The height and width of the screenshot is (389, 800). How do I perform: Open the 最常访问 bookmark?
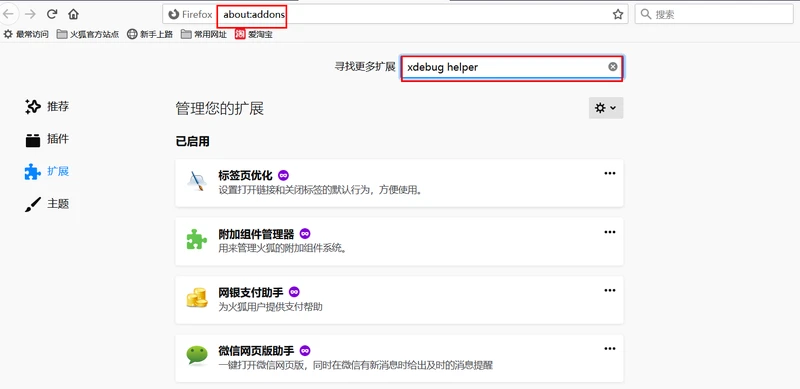click(x=26, y=34)
